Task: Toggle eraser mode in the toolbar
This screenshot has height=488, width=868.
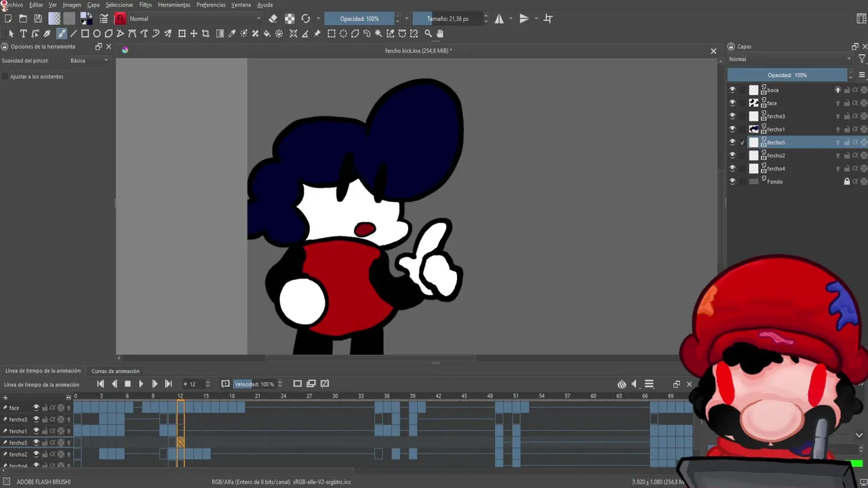Action: pos(273,19)
